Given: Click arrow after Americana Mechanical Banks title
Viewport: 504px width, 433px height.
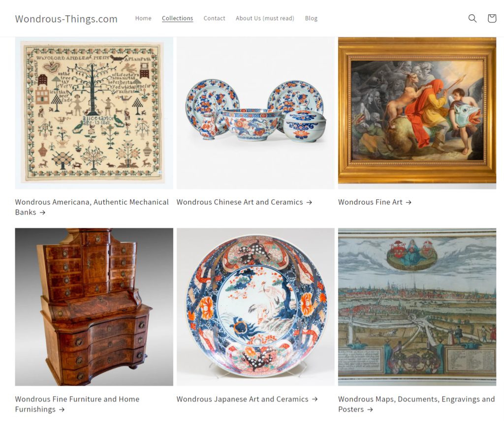Looking at the screenshot, I should pos(42,213).
